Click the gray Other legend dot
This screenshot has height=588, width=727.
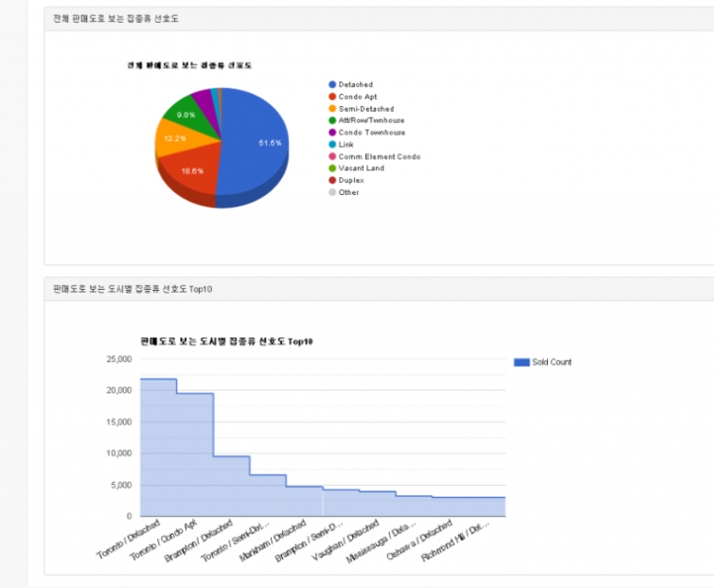[x=332, y=192]
